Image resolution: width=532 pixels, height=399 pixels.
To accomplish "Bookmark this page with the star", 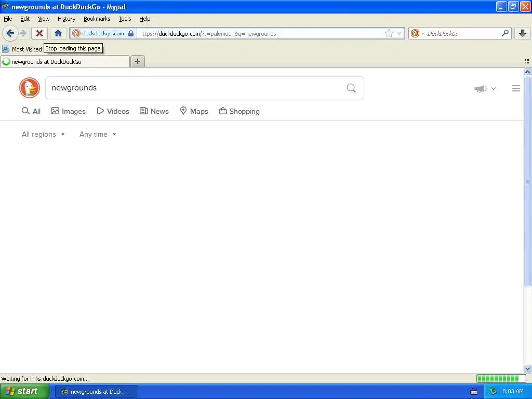I will (x=389, y=33).
